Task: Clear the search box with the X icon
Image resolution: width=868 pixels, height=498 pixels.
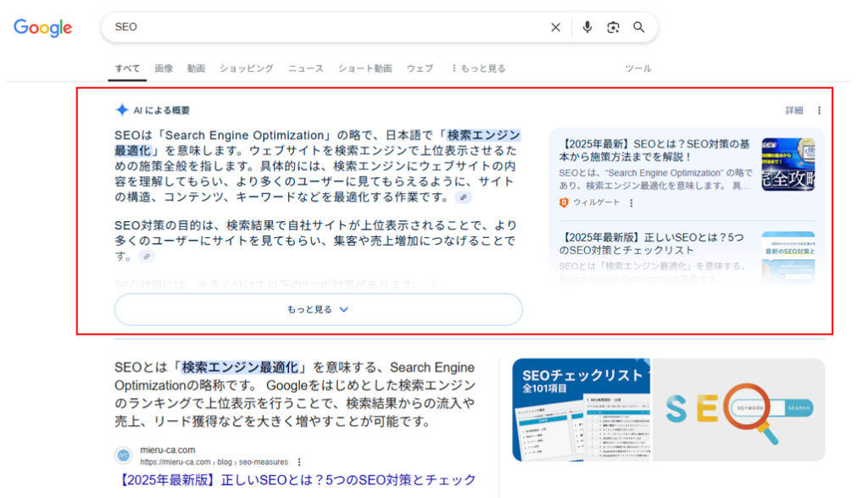Action: tap(556, 27)
